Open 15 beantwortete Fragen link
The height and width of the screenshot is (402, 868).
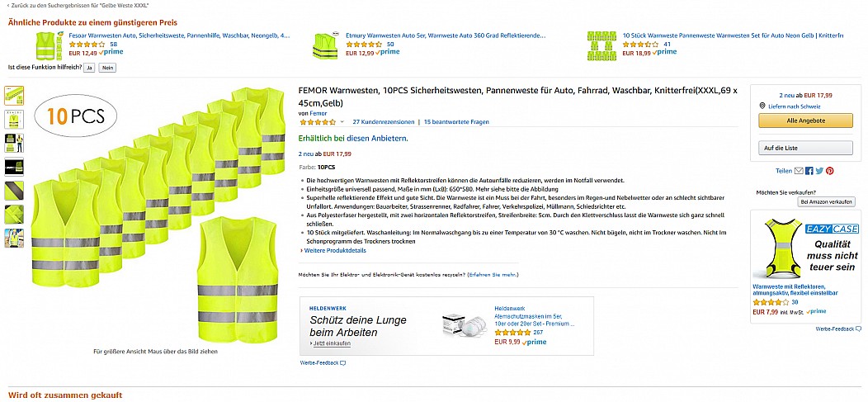(457, 122)
